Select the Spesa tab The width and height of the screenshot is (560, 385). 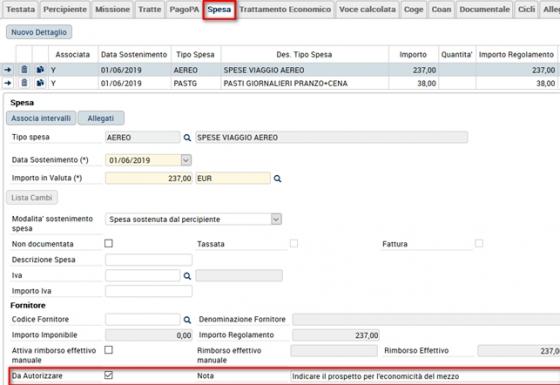point(219,10)
